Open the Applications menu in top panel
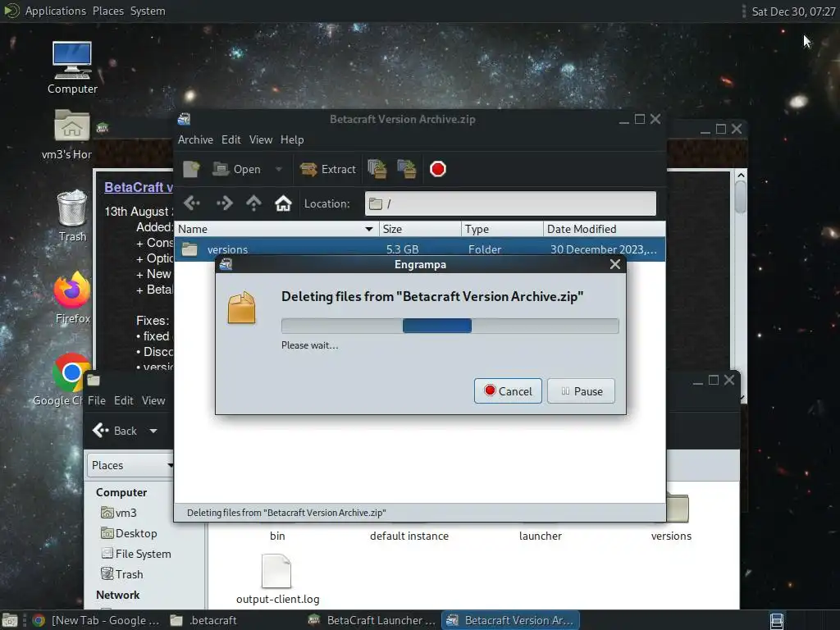 pos(55,11)
